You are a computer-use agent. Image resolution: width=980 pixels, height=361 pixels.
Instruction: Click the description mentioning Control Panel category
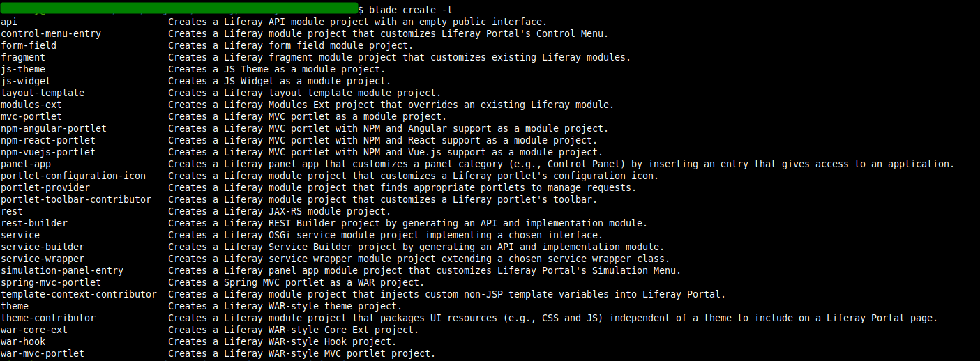point(561,164)
